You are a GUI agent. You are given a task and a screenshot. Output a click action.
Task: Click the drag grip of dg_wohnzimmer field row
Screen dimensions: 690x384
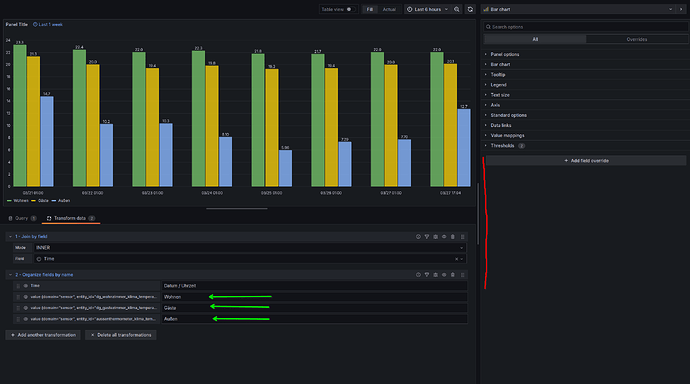[18, 297]
